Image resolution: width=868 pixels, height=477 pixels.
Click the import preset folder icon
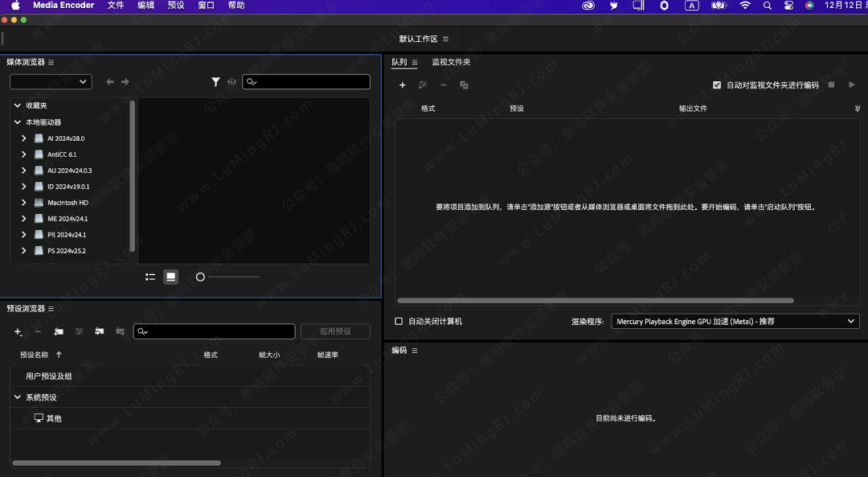coord(99,331)
